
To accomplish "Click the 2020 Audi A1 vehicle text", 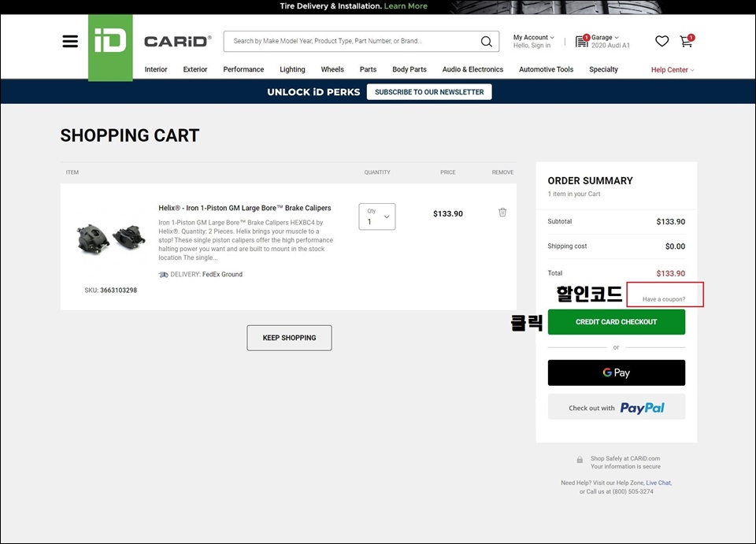I will (610, 46).
